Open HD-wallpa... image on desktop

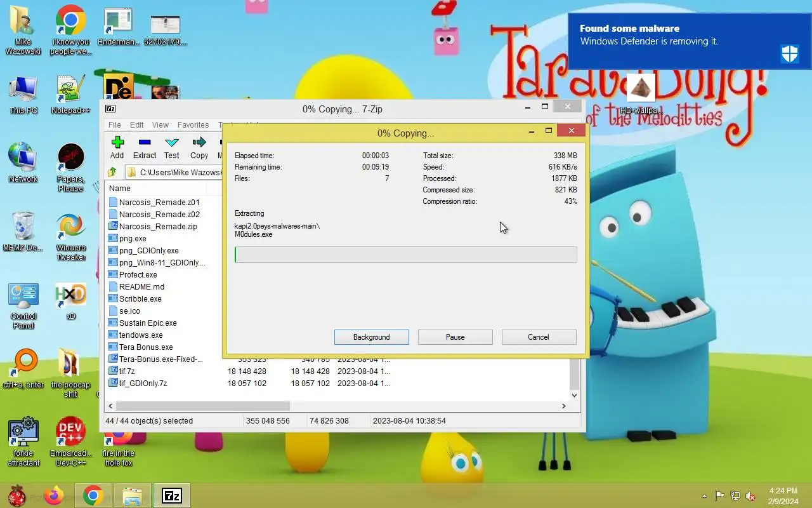[x=641, y=94]
